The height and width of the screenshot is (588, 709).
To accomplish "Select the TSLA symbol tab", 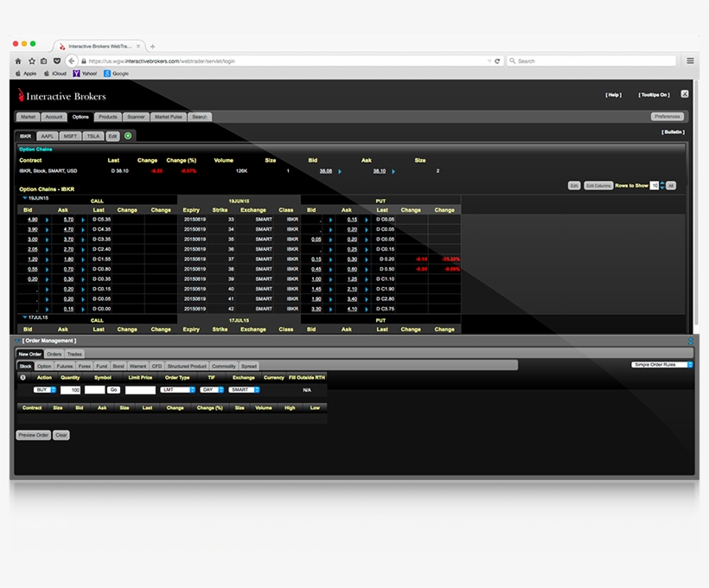I will [93, 136].
